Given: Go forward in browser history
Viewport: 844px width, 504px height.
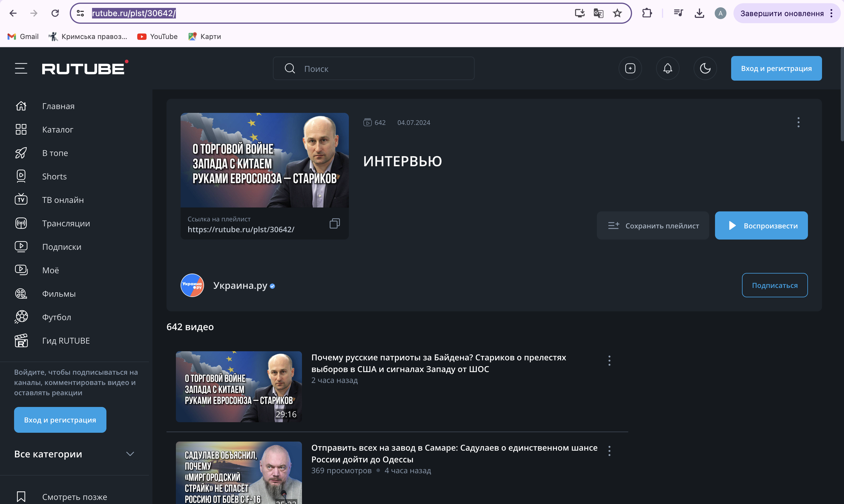Looking at the screenshot, I should click(34, 13).
